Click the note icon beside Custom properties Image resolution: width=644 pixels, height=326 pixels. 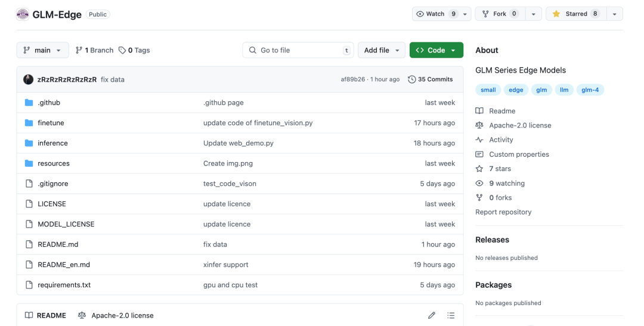(479, 154)
